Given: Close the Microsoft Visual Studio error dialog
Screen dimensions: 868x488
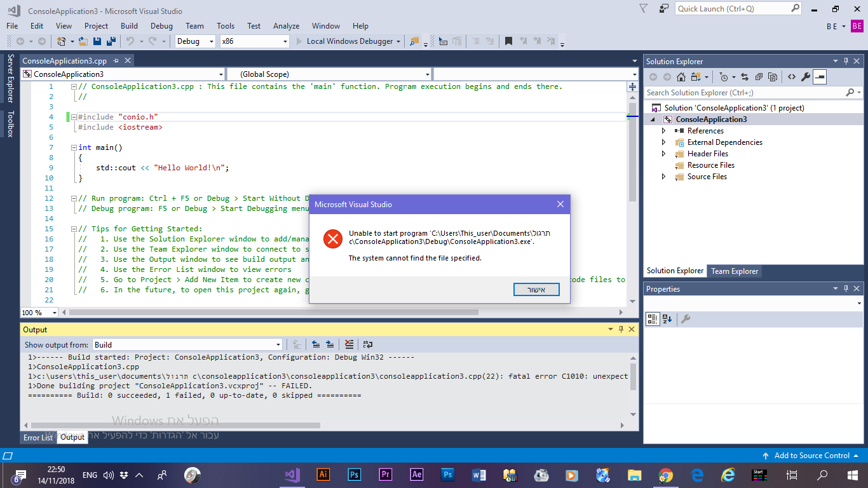Looking at the screenshot, I should point(560,205).
